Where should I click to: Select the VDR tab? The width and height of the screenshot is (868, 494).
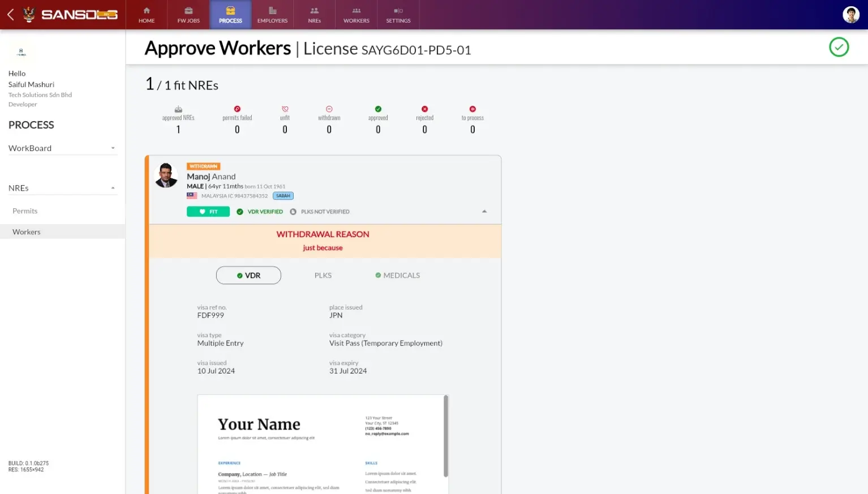pos(248,276)
